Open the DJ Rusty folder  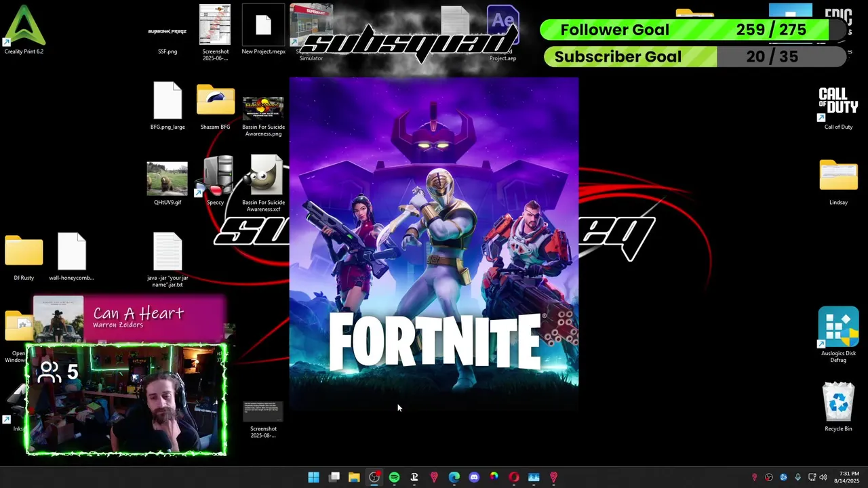[24, 258]
